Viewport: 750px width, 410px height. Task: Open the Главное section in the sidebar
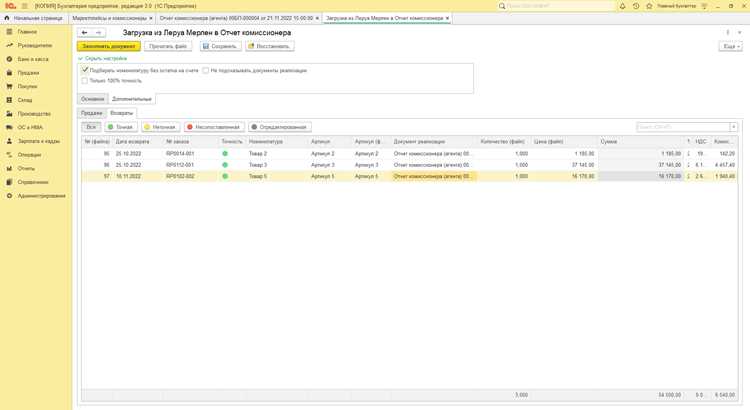point(27,32)
